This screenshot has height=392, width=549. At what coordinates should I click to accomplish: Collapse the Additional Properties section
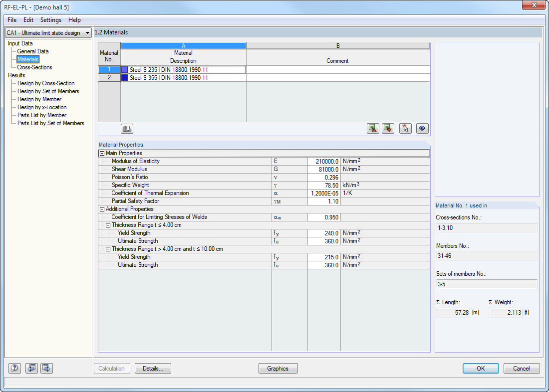click(102, 209)
